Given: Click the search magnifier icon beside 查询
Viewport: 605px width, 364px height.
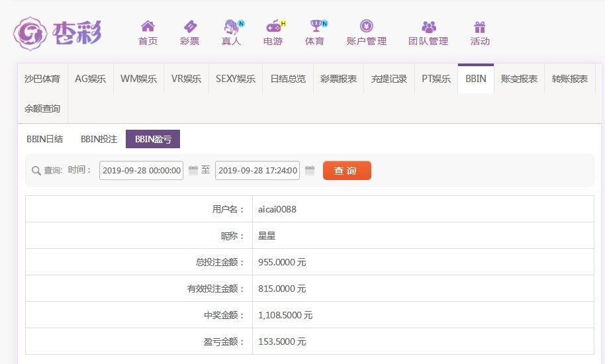Looking at the screenshot, I should pos(36,171).
